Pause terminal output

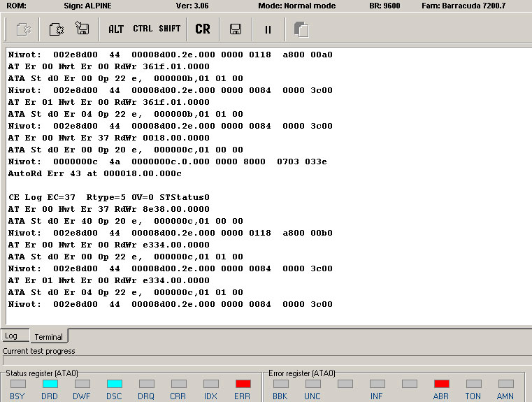268,30
